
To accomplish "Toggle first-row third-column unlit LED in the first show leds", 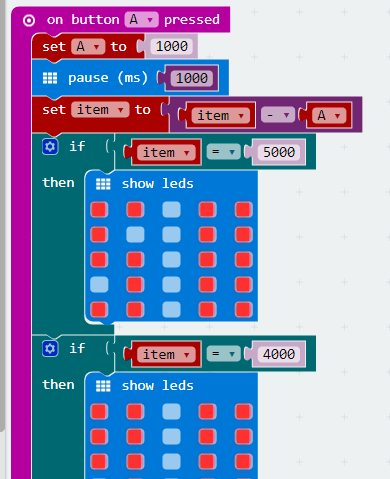I will pos(171,210).
